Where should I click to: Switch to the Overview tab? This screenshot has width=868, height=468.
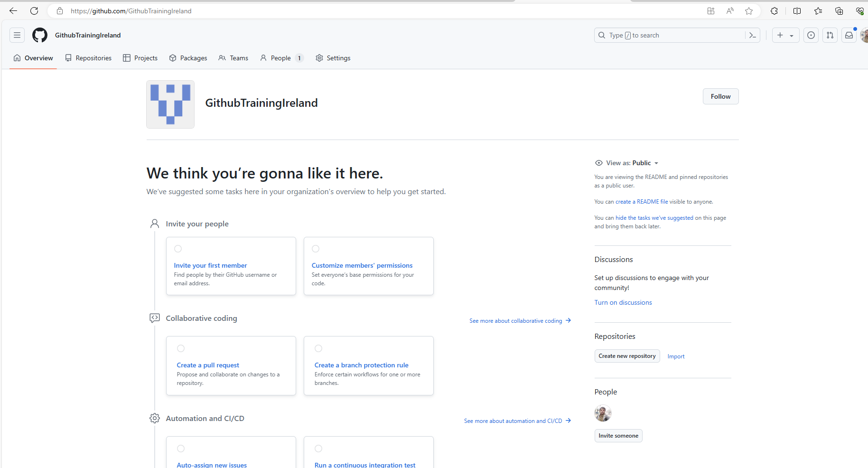tap(33, 58)
